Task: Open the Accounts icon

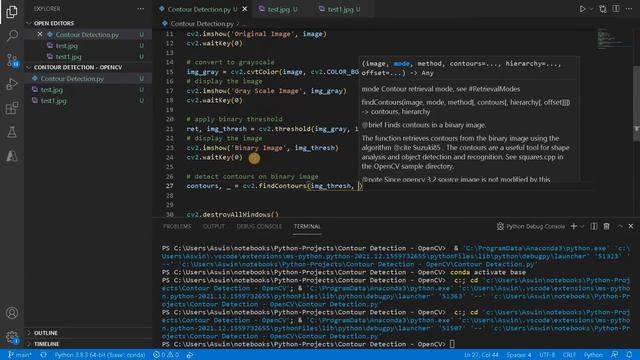Action: tap(12, 313)
